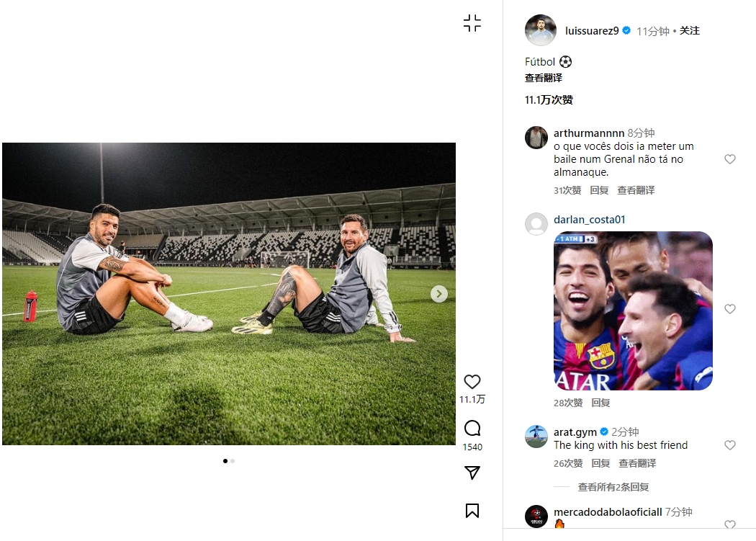Select the second carousel dot indicator
This screenshot has height=541, width=756.
233,461
